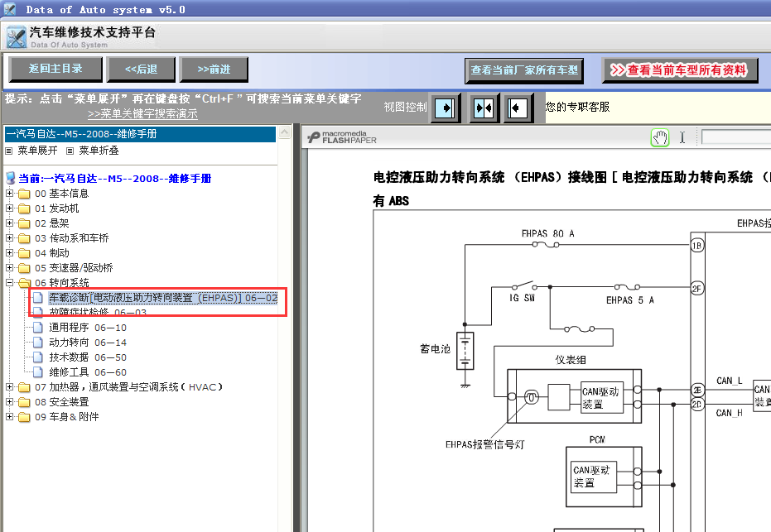Expand the 03 传动系和车桥 folder
Screen dimensions: 771x532
(9, 237)
